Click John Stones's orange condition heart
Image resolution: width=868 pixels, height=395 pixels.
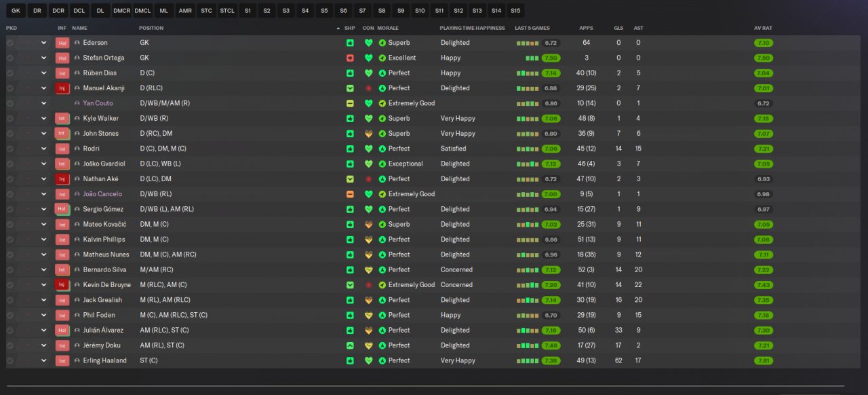coord(369,134)
